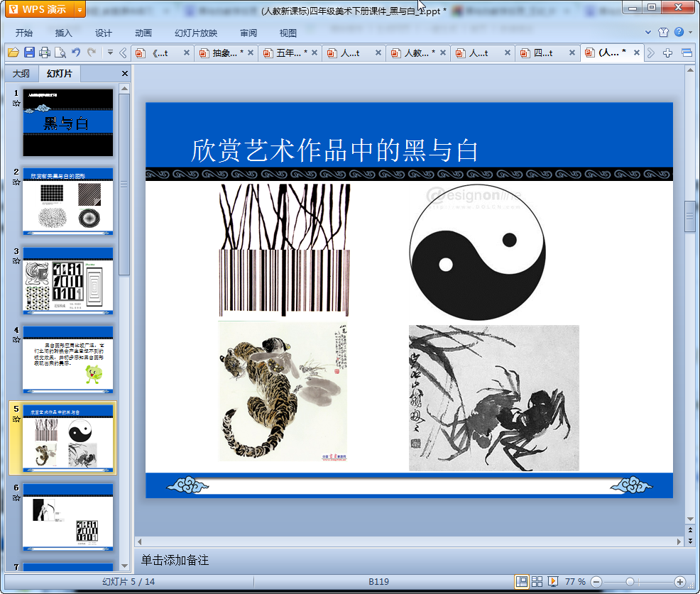Open the WPS 演示 application menu dropdown arrow
The image size is (700, 594).
[x=80, y=9]
